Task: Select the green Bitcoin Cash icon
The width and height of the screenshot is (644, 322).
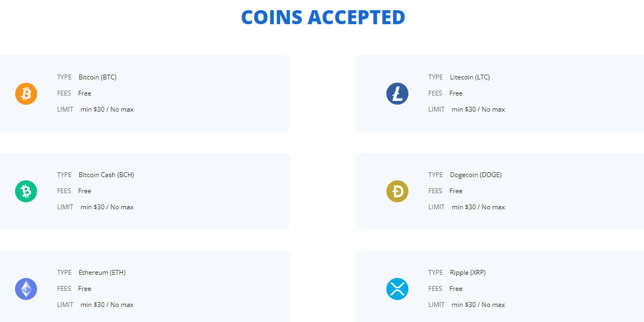Action: (x=26, y=192)
